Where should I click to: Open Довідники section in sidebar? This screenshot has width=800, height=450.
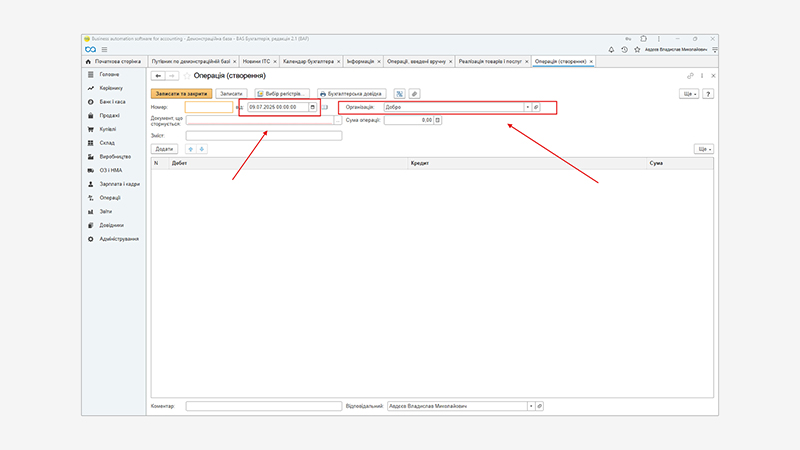point(111,226)
